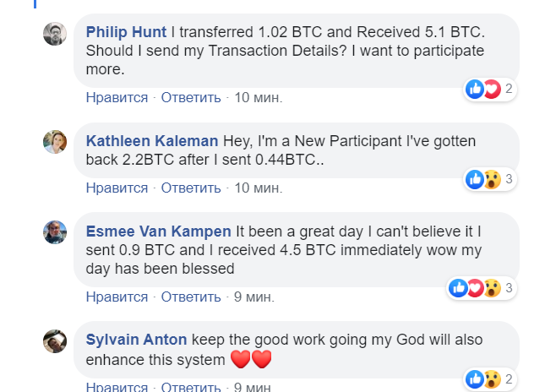Reply to Kathleen Kaleman's comment via Ответить
This screenshot has height=392, width=545.
click(x=191, y=187)
